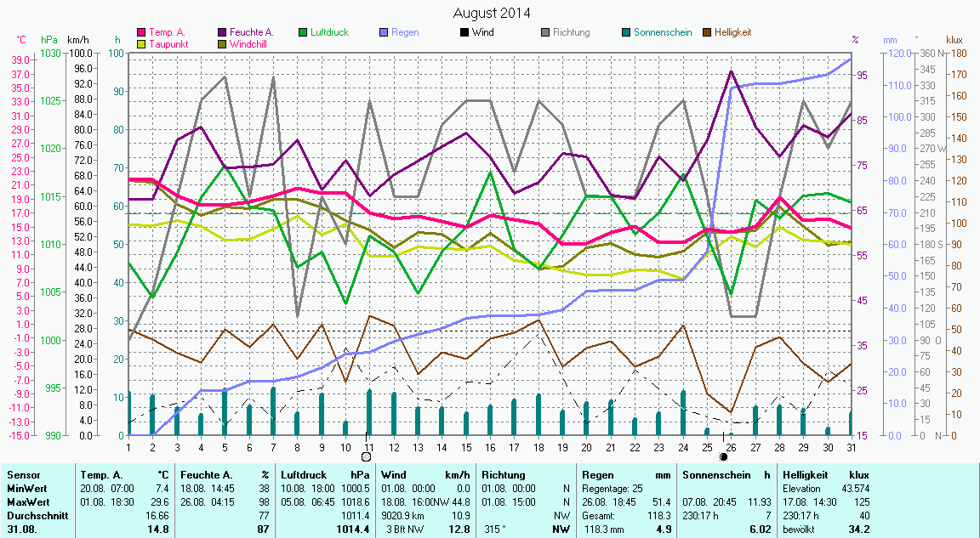Viewport: 980px width, 538px height.
Task: Click the teal Sonnenschein legend swatch
Action: [626, 32]
